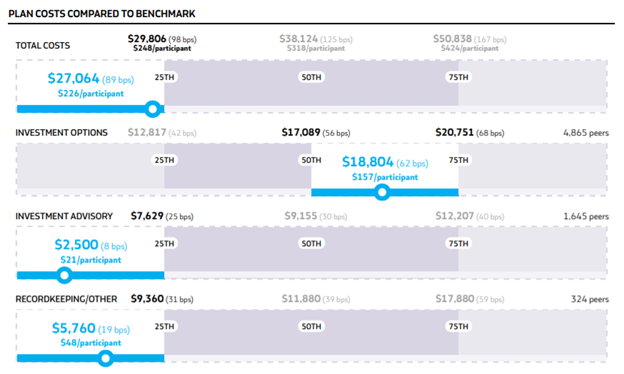Click the Investment Advisory slider circle marker
624x374 pixels.
pos(64,275)
